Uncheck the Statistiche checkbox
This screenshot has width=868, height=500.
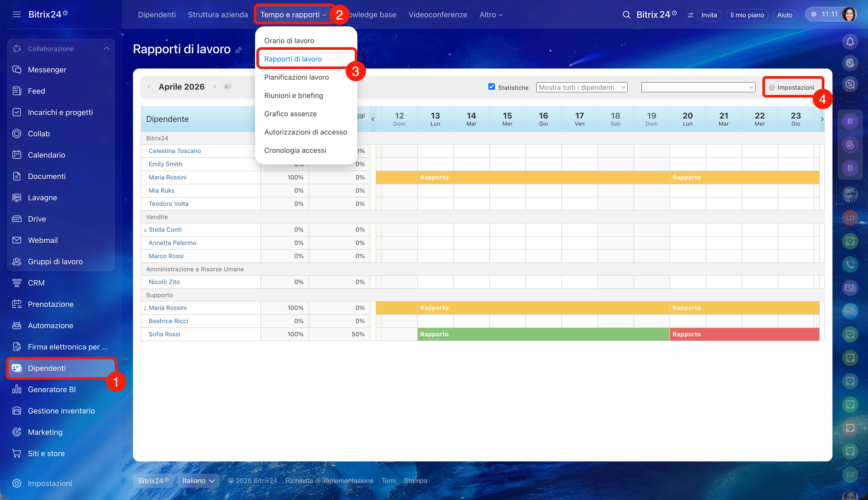(x=491, y=87)
